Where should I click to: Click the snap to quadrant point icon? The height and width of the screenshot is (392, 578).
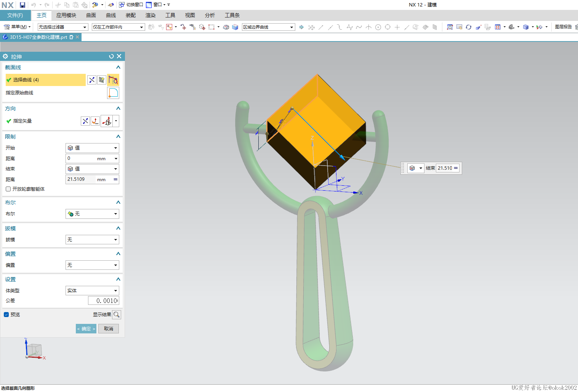(x=387, y=27)
